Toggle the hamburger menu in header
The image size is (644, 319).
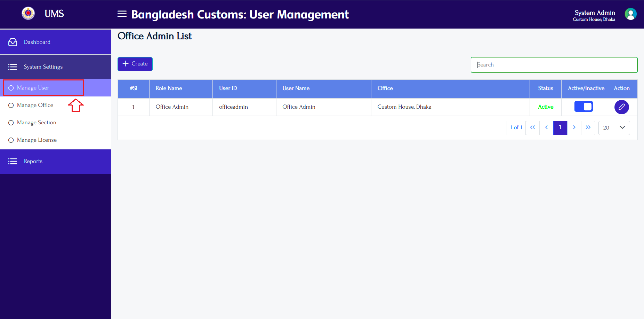(x=122, y=14)
